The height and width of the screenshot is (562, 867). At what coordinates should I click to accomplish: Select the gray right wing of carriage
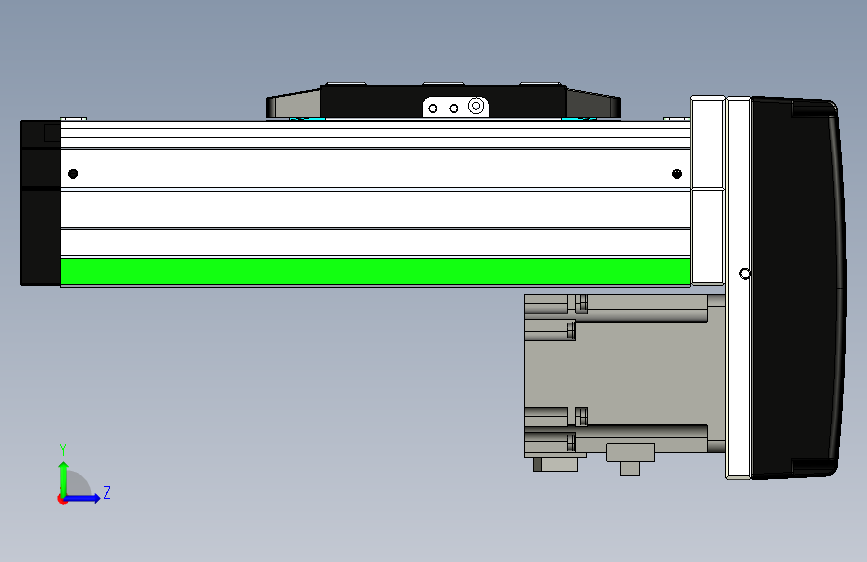click(x=593, y=103)
